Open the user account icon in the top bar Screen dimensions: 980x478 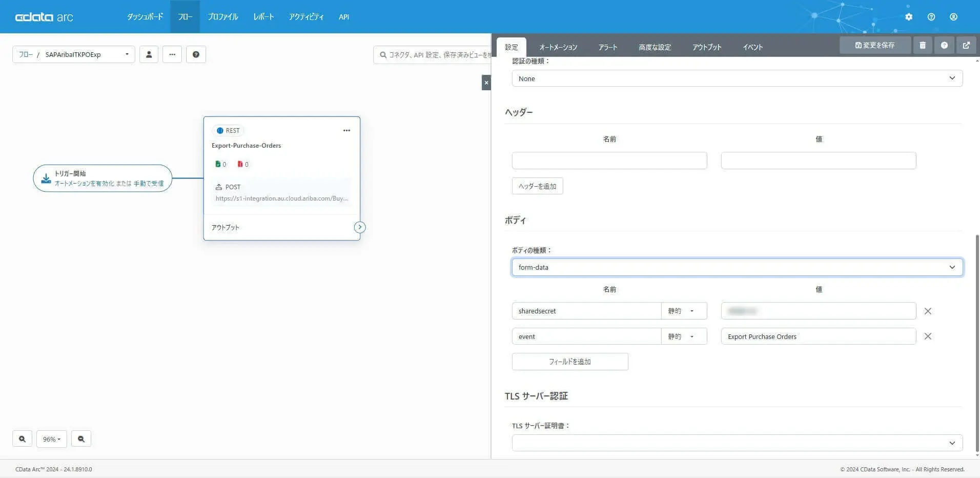(953, 17)
